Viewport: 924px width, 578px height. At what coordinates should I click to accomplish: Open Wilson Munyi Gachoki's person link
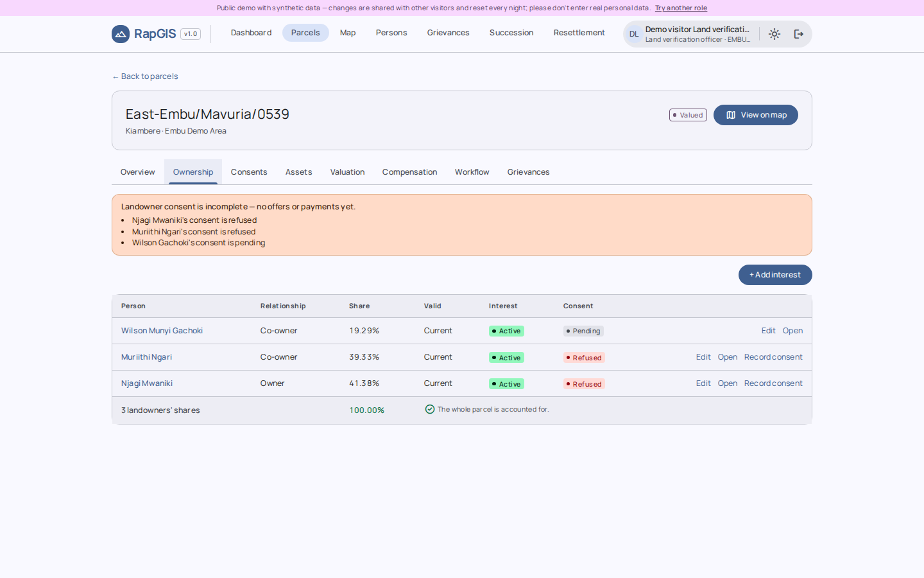(x=162, y=331)
